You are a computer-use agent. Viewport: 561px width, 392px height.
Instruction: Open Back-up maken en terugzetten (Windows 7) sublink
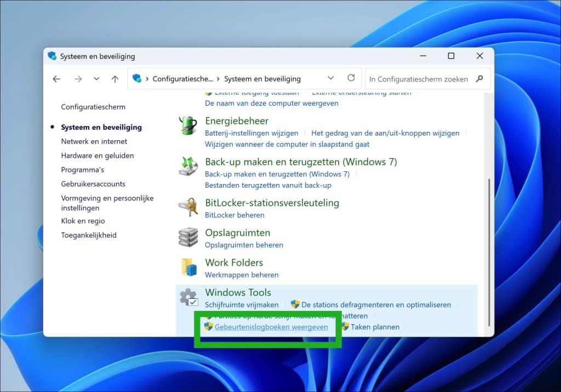[x=277, y=174]
